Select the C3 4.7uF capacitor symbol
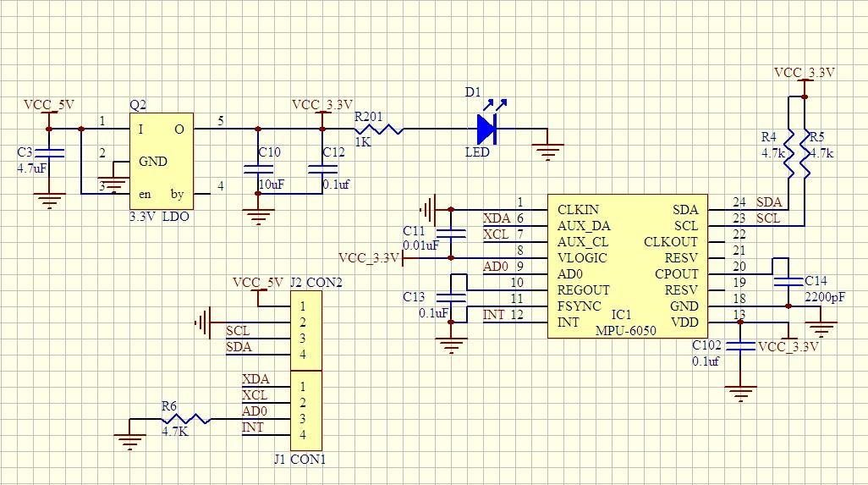868x485 pixels. click(x=49, y=153)
